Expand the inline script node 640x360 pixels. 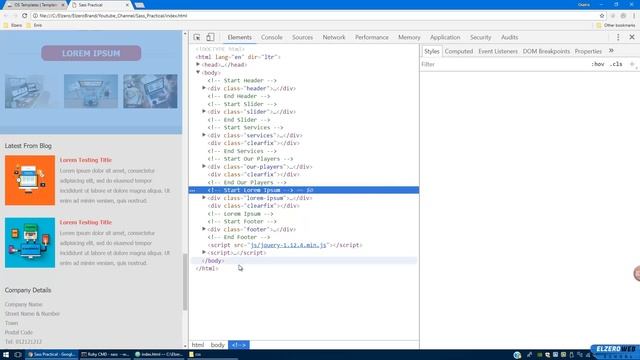click(x=204, y=252)
